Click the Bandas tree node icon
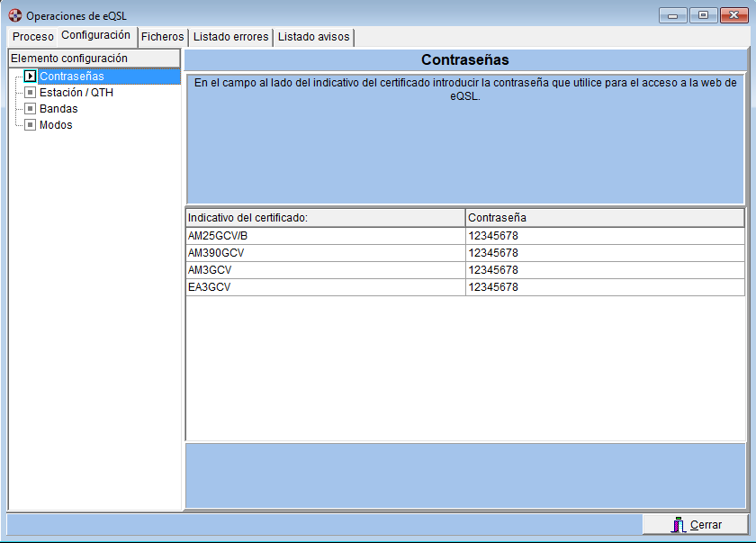Screen dimensions: 756x543 coord(30,109)
